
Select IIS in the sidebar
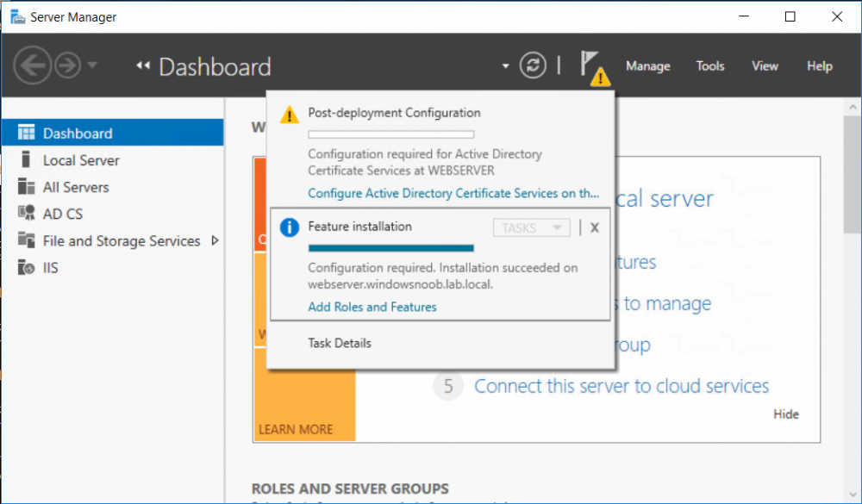[x=112, y=268]
